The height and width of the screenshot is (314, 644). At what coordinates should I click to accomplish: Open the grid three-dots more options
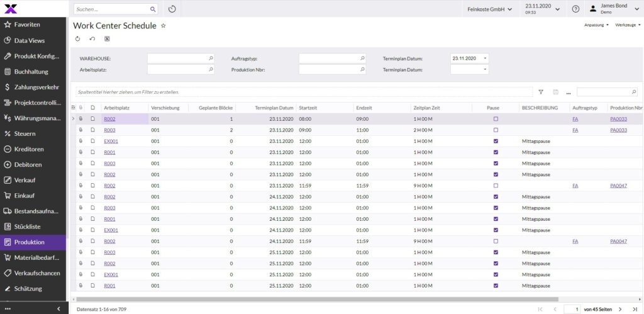[x=569, y=93]
